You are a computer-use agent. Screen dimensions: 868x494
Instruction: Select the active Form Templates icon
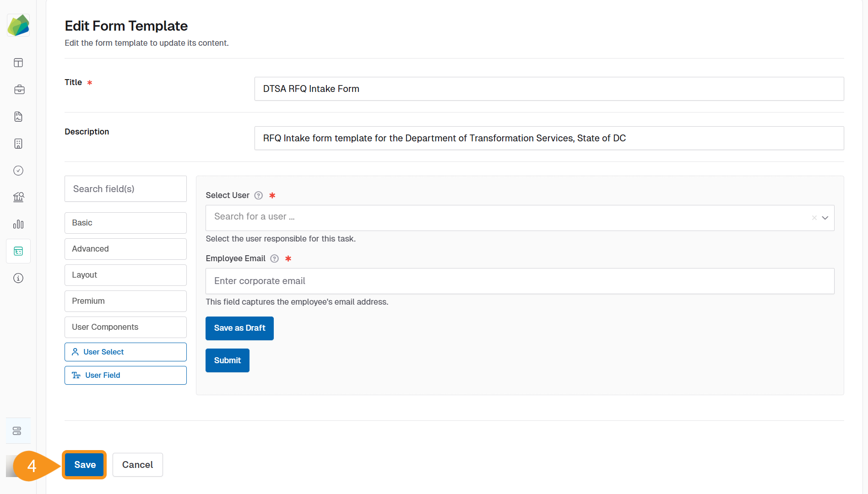tap(18, 251)
